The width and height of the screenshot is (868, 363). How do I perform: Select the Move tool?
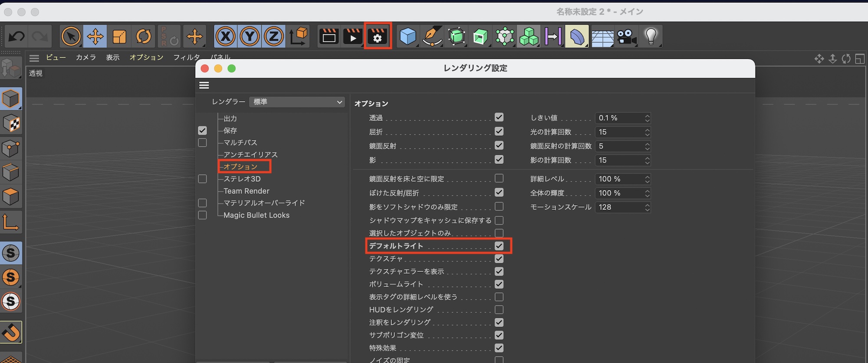click(x=95, y=36)
